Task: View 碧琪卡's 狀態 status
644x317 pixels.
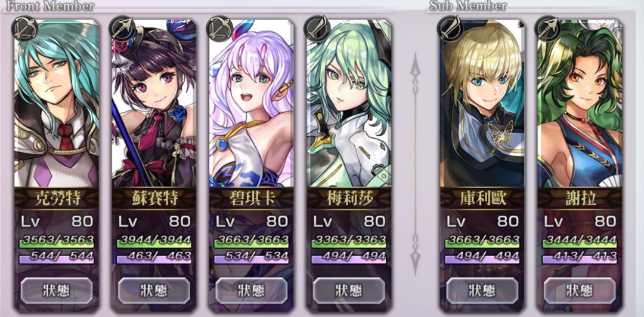Action: [x=252, y=290]
